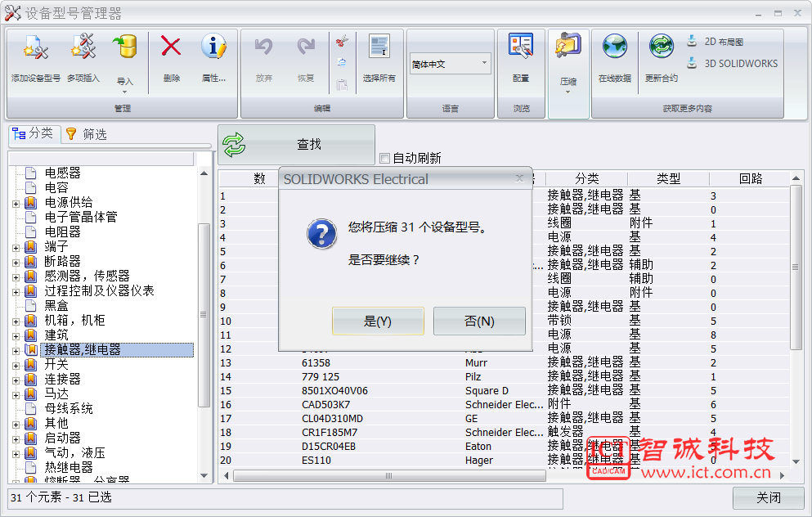Screen dimensions: 812x517
Task: Expand the 电源供给 tree node
Action: 16,203
